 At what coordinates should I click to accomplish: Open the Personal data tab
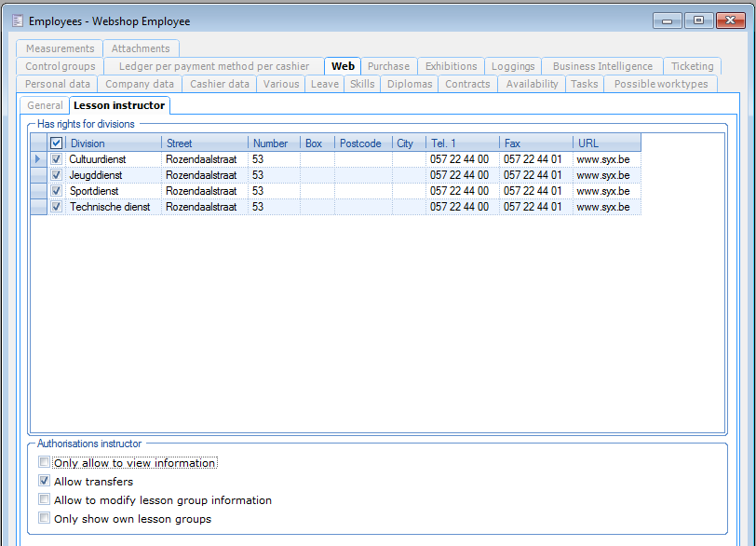[x=58, y=84]
